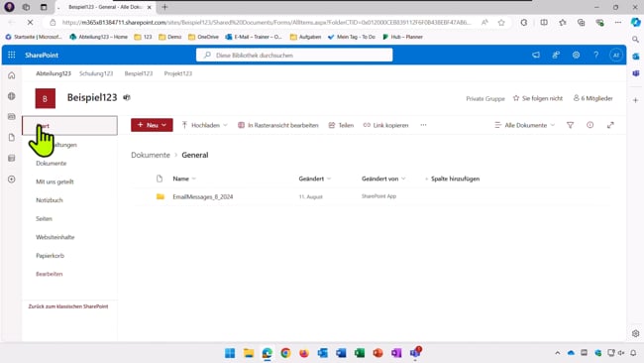Open the EmailMessages_8_2024 folder

point(203,197)
